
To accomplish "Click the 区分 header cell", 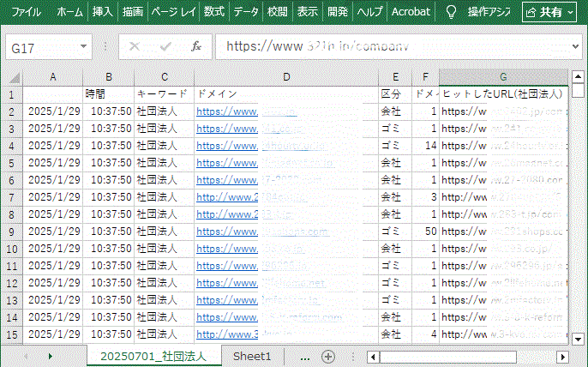I will [x=395, y=94].
